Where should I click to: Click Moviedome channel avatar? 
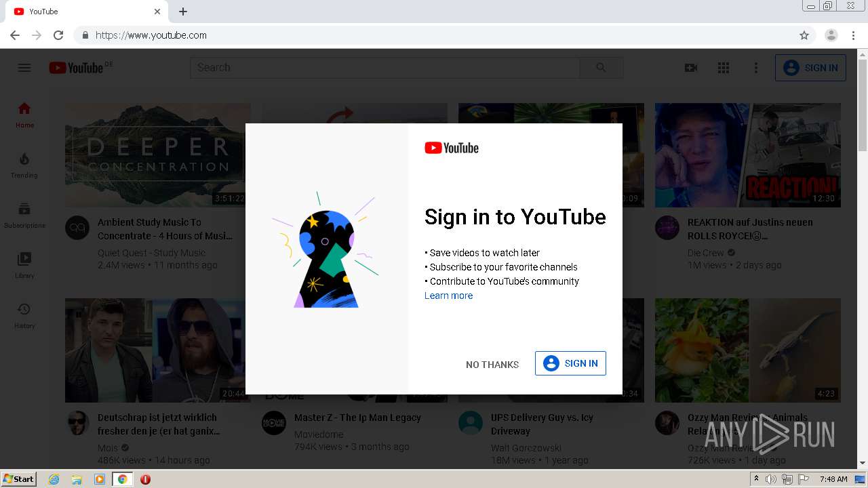point(274,423)
